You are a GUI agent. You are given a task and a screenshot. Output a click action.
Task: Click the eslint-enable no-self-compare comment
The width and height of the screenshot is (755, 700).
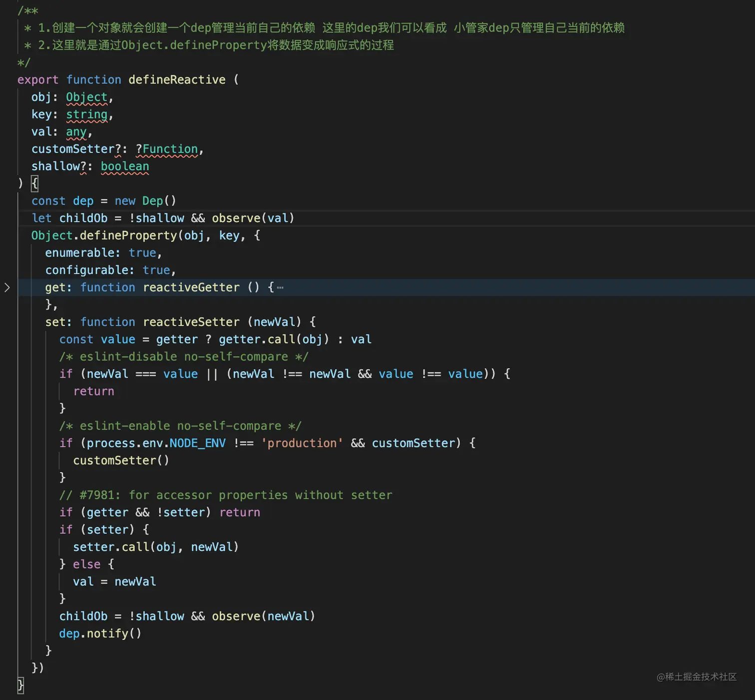point(180,426)
